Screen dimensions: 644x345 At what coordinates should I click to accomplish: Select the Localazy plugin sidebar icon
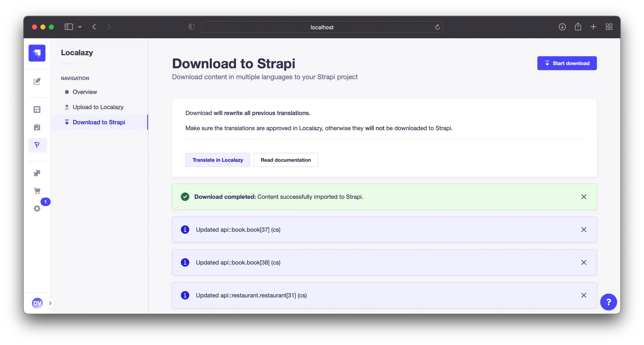click(37, 145)
